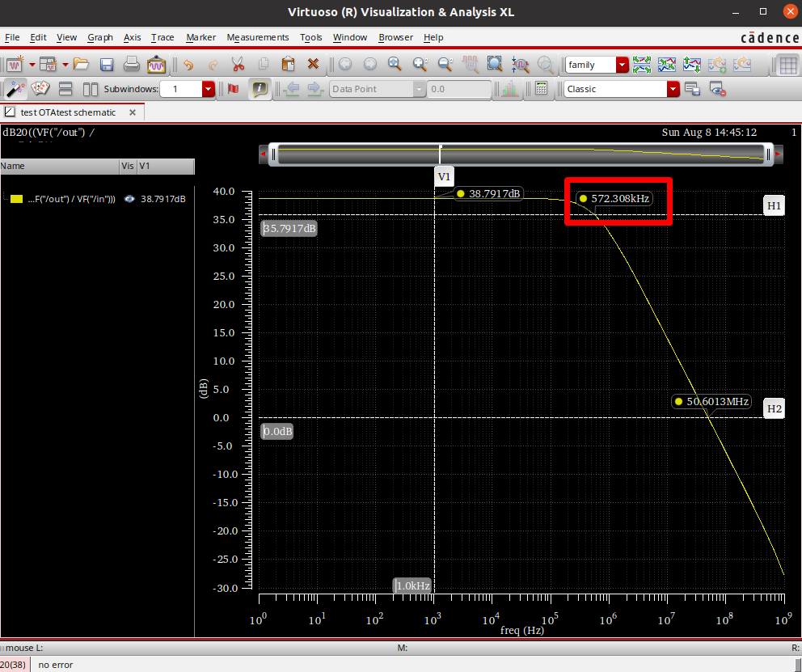Click the Save icon
The height and width of the screenshot is (672, 802).
(x=106, y=64)
